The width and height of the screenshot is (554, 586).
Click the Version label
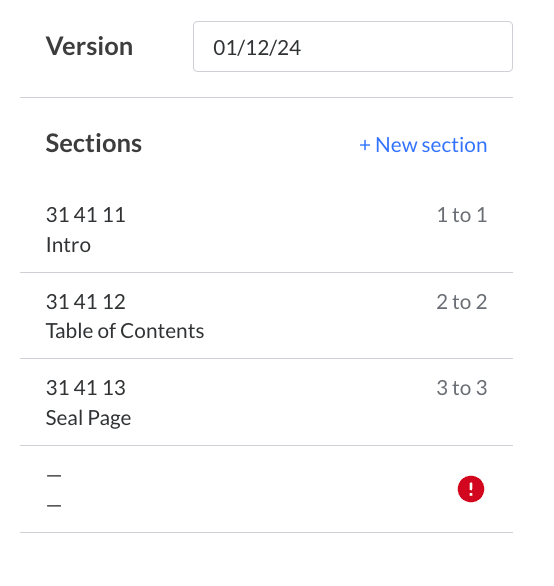89,46
